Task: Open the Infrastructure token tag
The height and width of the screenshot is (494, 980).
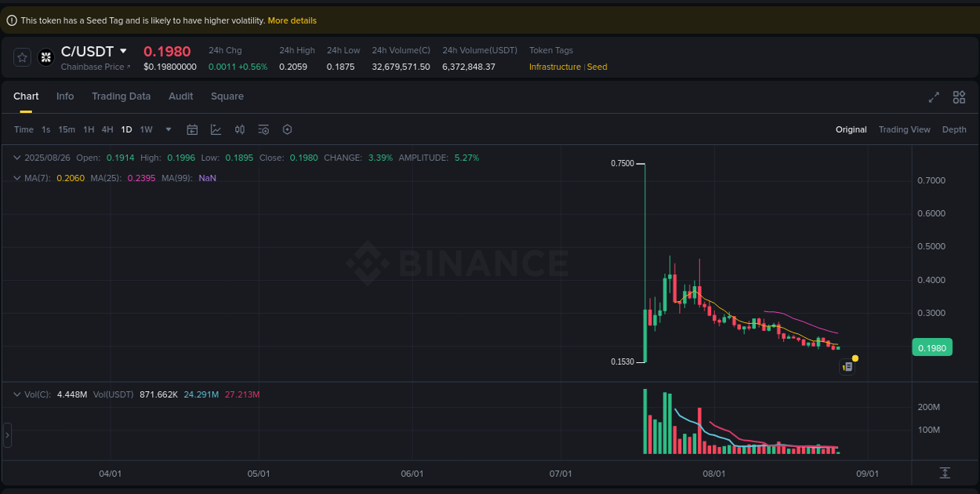Action: (554, 67)
